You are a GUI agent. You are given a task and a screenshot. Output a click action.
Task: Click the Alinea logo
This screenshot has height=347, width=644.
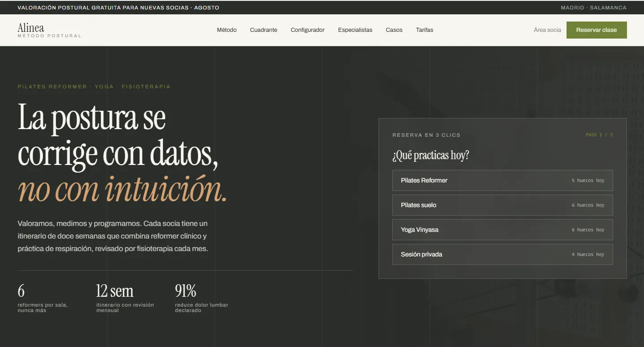point(49,30)
